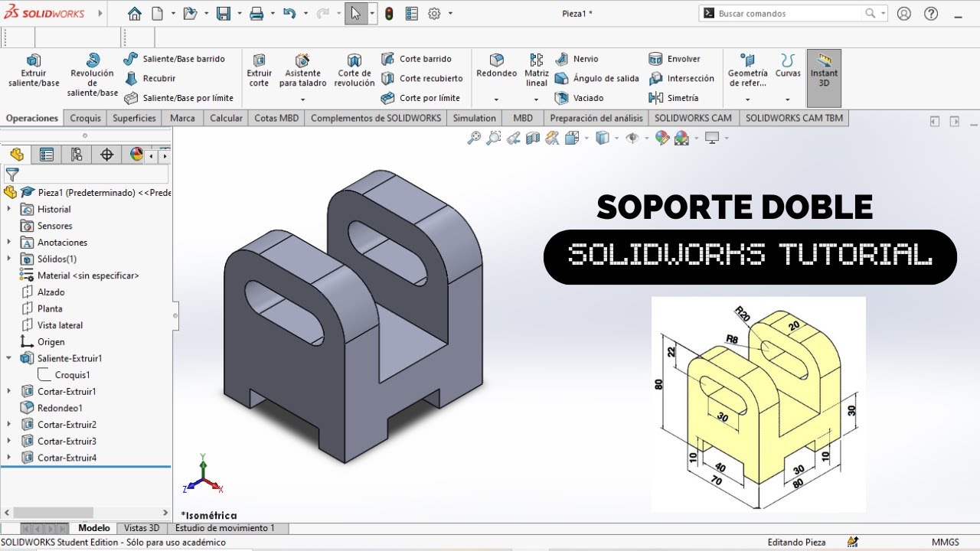The image size is (980, 551).
Task: Click the Buscar comandos search field
Action: tap(793, 13)
